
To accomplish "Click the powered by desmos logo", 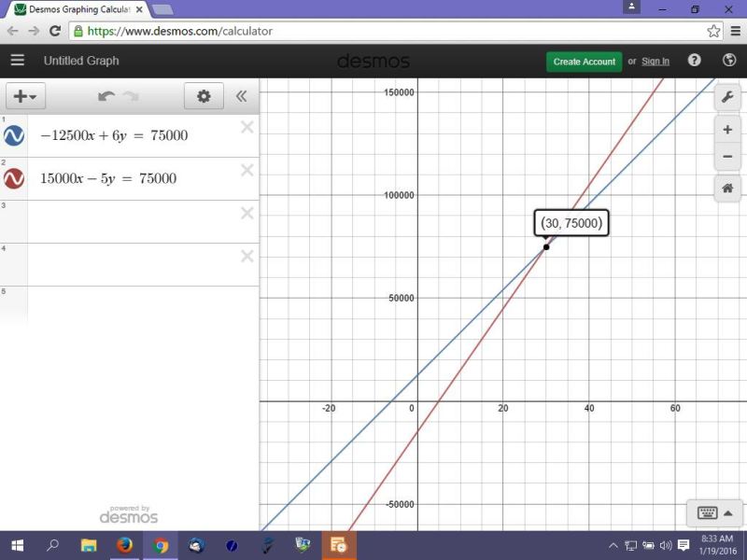I will click(x=129, y=515).
